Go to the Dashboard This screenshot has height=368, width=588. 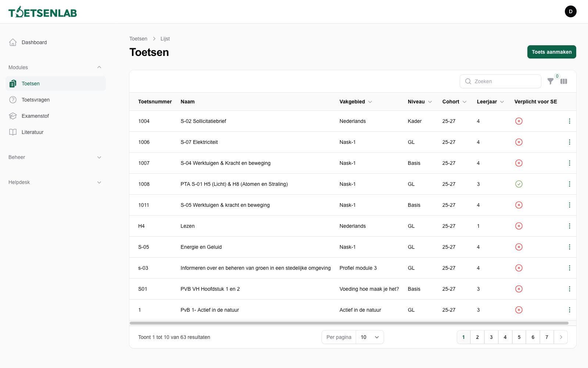34,42
